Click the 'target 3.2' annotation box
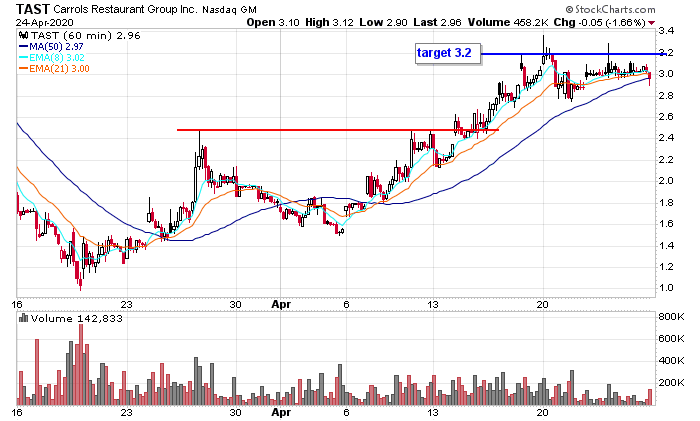 click(448, 54)
